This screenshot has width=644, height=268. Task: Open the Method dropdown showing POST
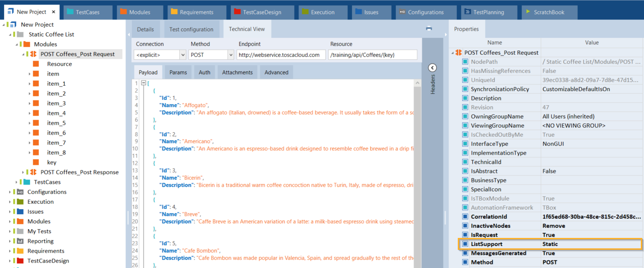211,55
